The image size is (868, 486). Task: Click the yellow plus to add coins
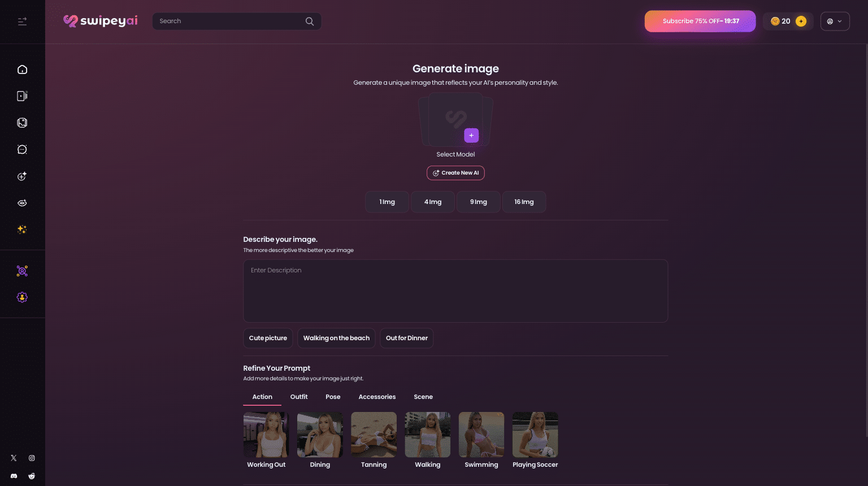coord(801,21)
